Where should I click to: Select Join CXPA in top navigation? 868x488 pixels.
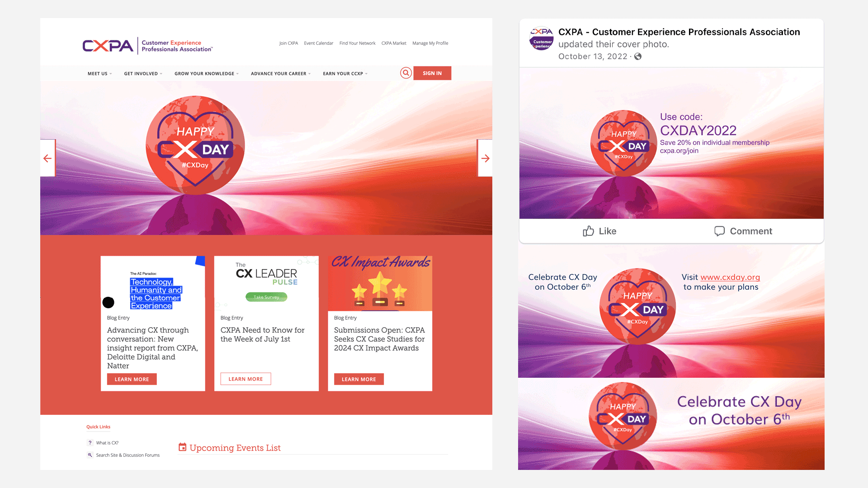288,43
